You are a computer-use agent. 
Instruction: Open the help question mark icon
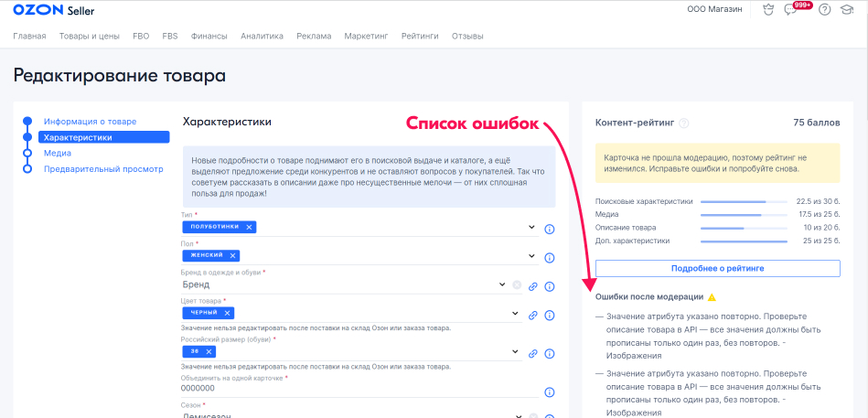(x=825, y=9)
